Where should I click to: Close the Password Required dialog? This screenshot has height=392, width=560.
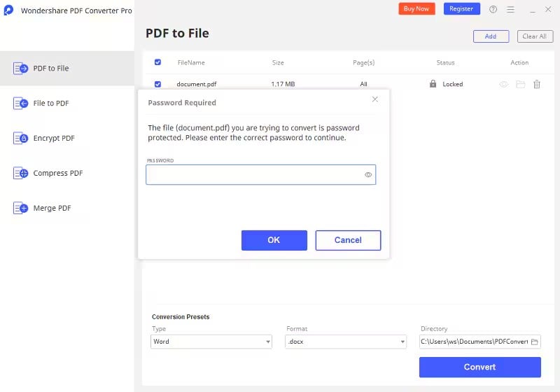374,99
